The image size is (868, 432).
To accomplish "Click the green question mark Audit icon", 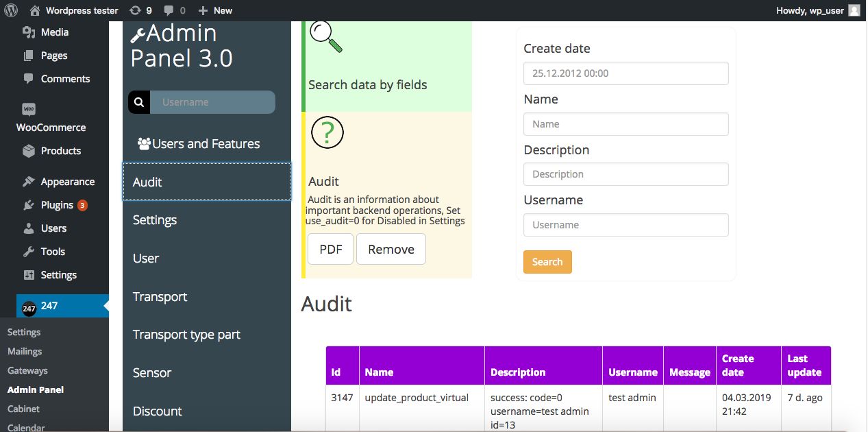I will [327, 132].
